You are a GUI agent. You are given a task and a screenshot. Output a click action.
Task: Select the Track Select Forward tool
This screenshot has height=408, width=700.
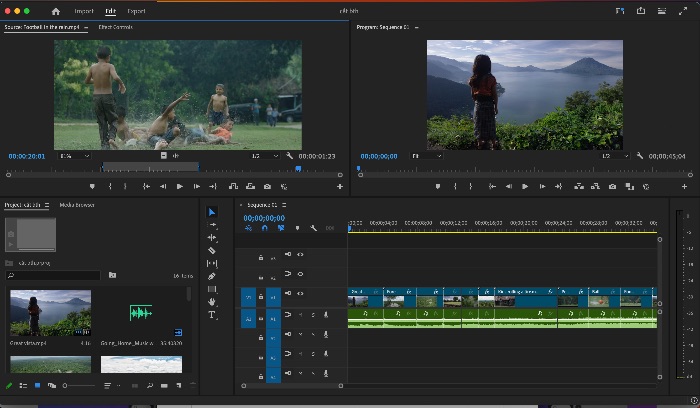[212, 225]
